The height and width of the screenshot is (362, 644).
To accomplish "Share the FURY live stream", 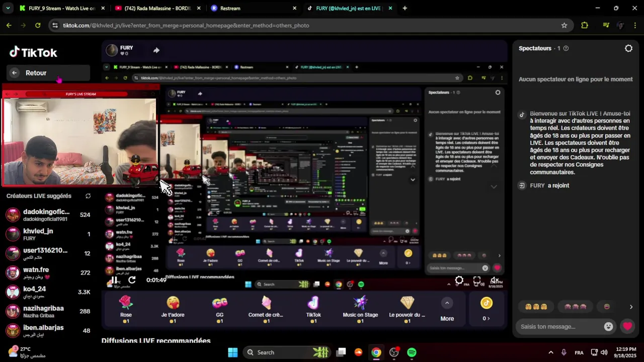I will click(x=156, y=50).
